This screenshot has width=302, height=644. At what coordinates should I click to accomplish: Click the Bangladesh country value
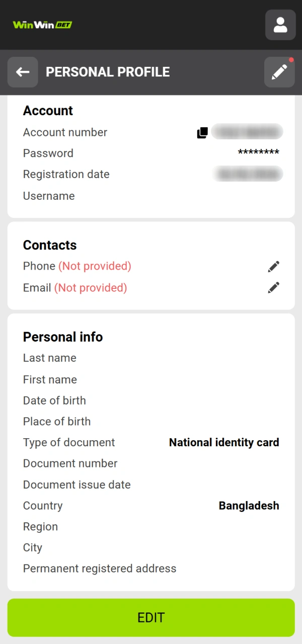(249, 506)
